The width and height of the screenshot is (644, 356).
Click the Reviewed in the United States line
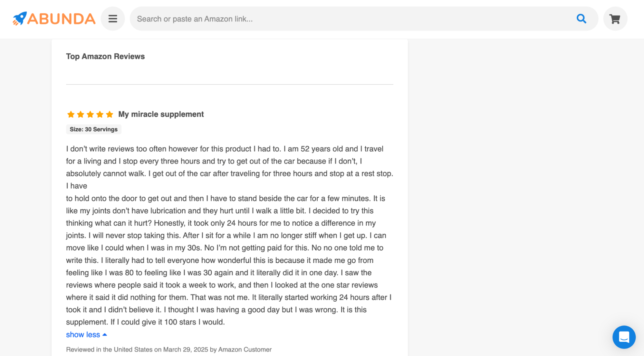(169, 349)
